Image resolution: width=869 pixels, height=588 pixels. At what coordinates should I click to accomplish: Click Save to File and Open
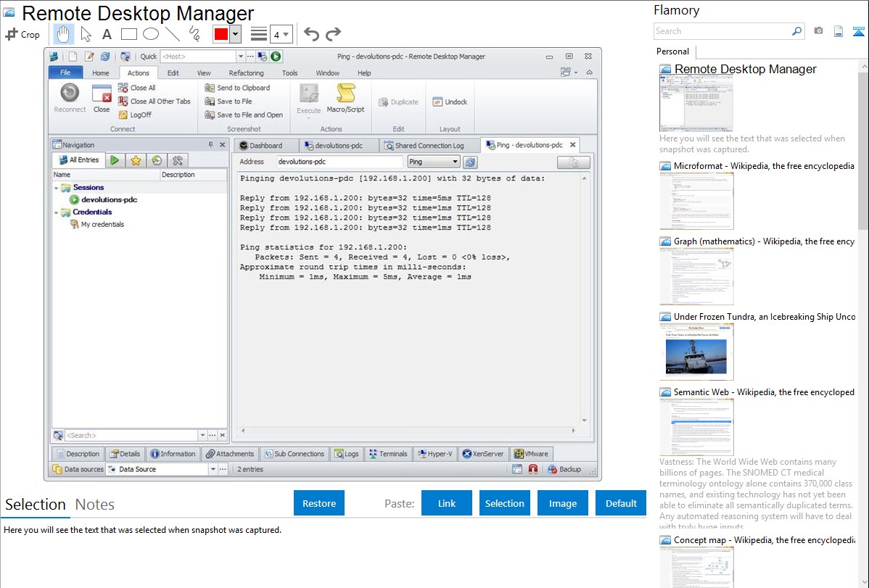coord(244,115)
